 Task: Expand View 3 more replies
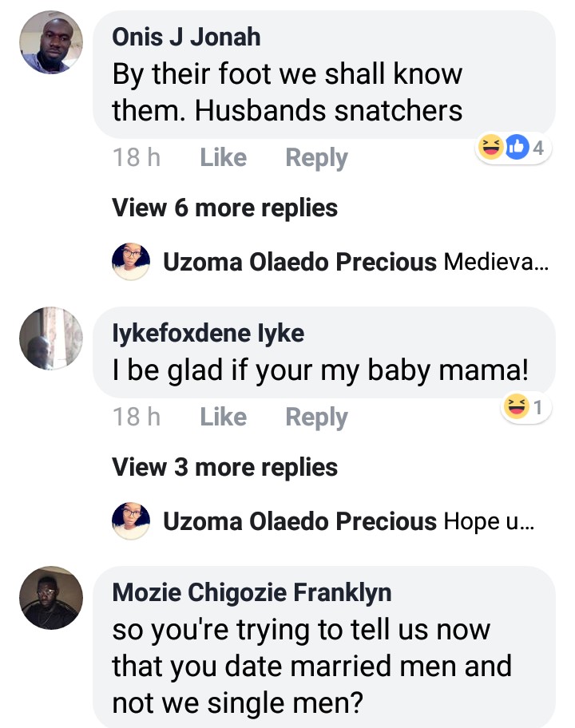pyautogui.click(x=224, y=467)
